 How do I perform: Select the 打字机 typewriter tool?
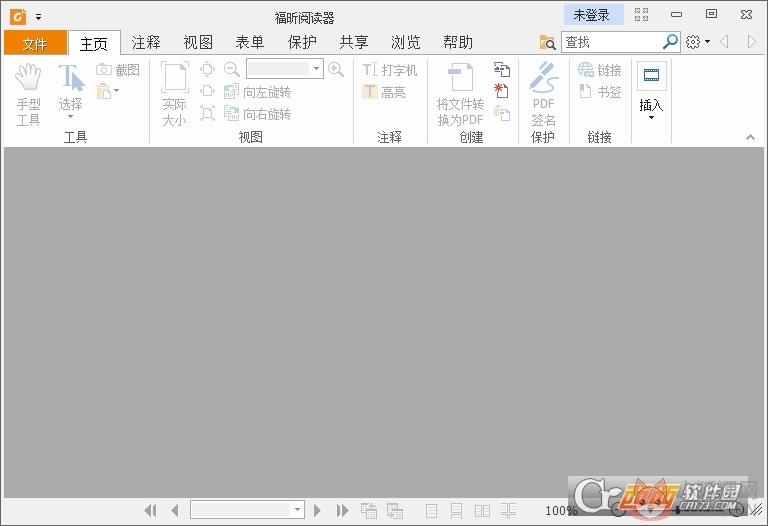pyautogui.click(x=390, y=70)
